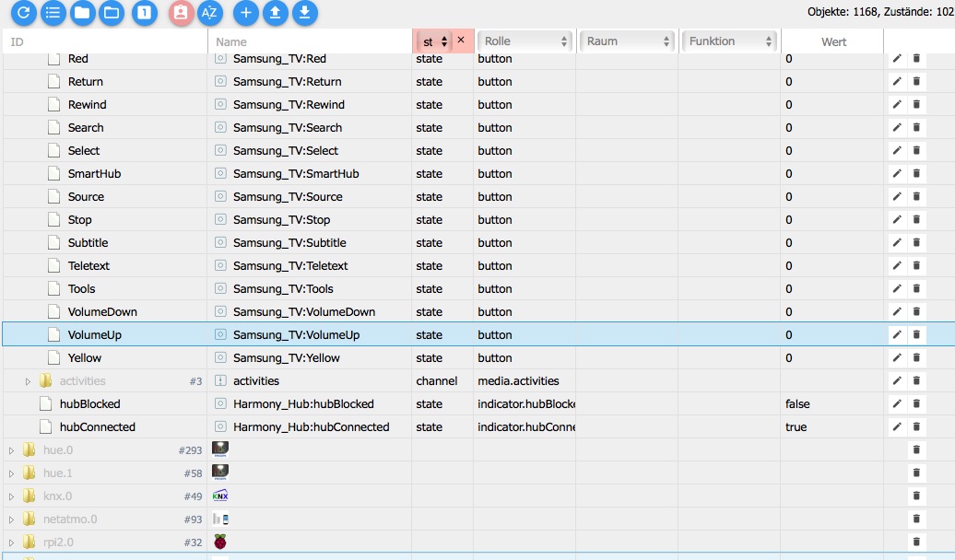Upload objects from file icon
This screenshot has height=560, width=955.
tap(276, 12)
